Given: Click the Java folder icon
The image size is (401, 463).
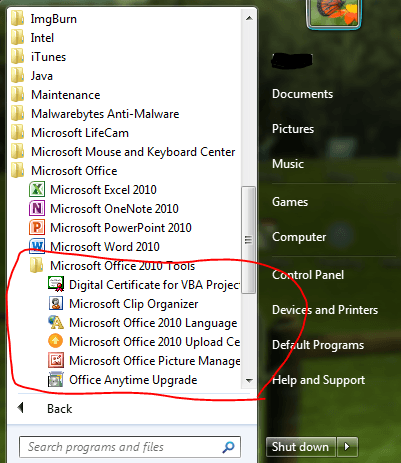Looking at the screenshot, I should 17,76.
